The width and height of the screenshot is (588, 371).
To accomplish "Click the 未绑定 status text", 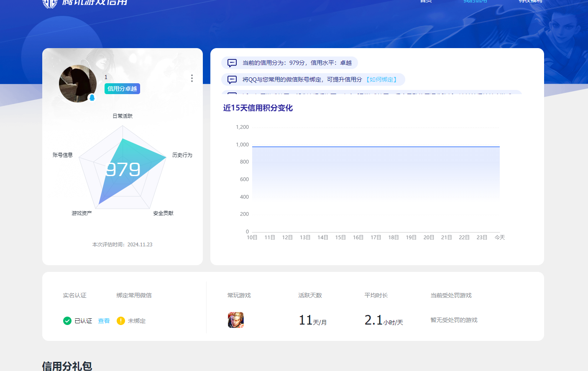I will point(137,321).
